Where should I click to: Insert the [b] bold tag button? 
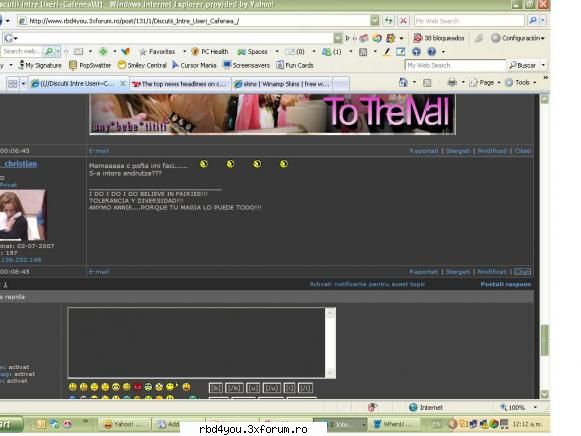(x=216, y=388)
